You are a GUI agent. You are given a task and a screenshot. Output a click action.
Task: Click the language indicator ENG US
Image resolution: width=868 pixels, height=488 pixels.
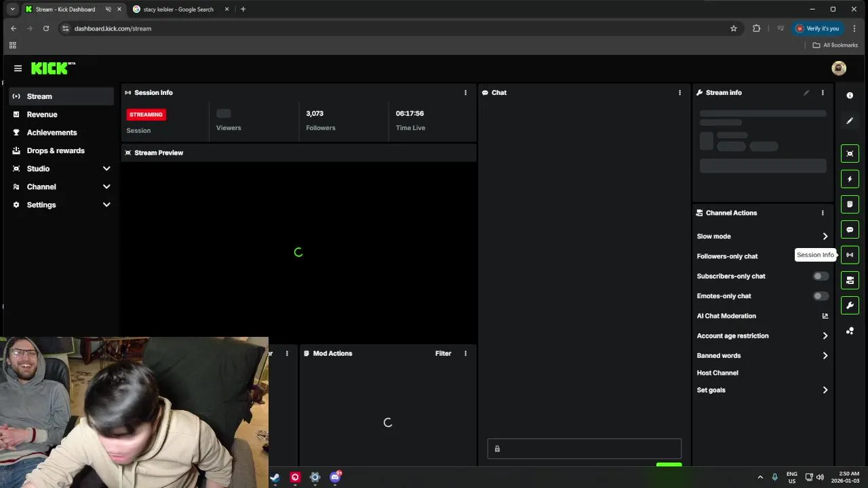click(792, 477)
